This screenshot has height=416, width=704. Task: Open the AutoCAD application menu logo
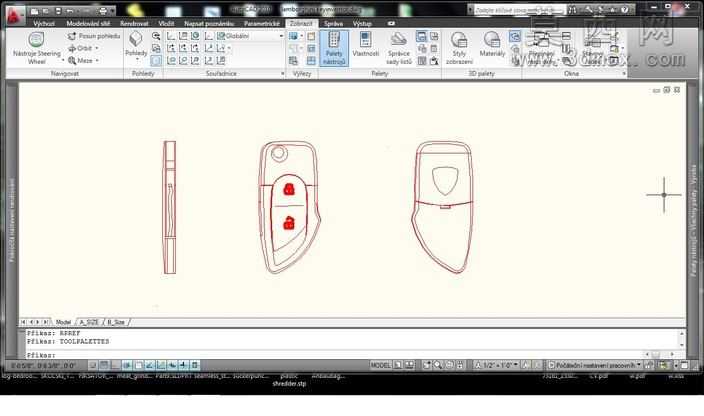15,14
